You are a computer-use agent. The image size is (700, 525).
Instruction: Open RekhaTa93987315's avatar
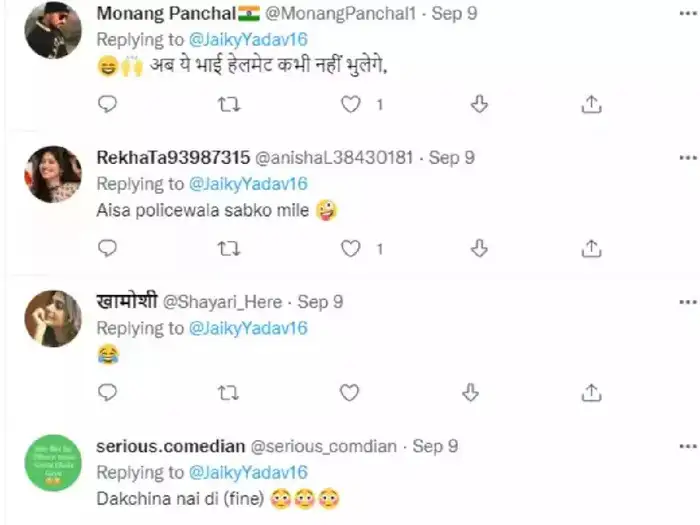(53, 174)
